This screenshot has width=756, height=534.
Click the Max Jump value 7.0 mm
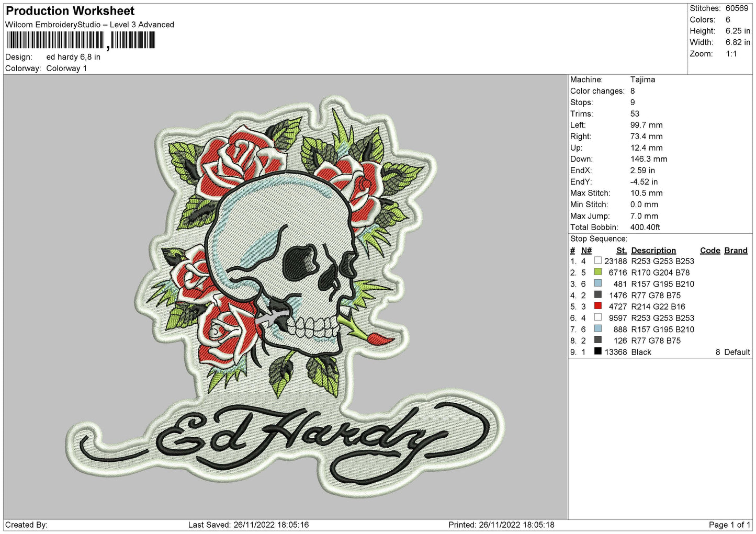(644, 216)
